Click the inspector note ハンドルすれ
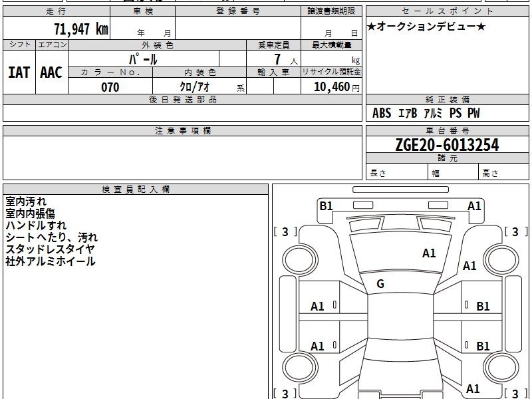Screen dimensions: 532x399 tap(36, 225)
